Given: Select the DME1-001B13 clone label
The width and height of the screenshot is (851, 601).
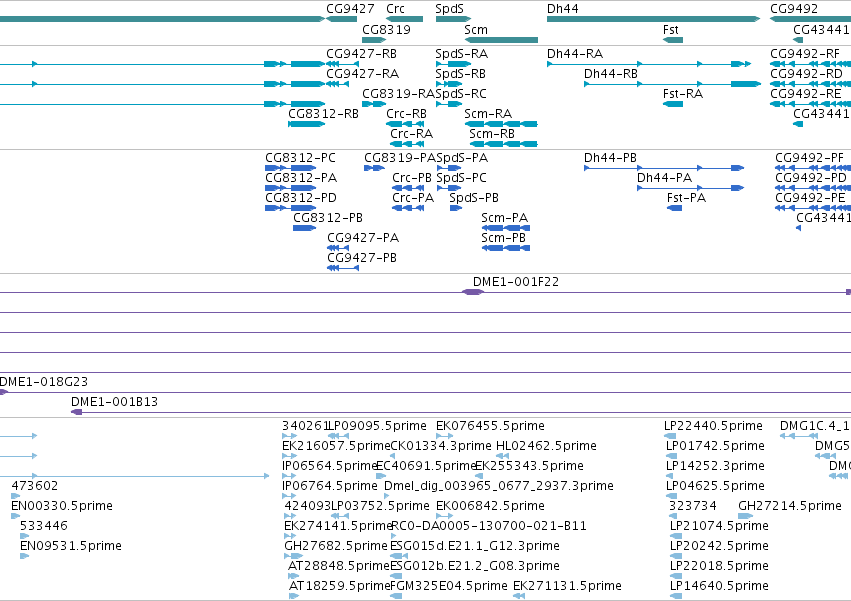Looking at the screenshot, I should (115, 402).
